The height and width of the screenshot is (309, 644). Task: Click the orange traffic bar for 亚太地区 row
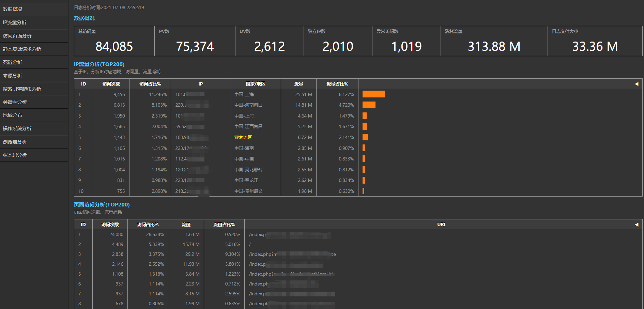365,137
